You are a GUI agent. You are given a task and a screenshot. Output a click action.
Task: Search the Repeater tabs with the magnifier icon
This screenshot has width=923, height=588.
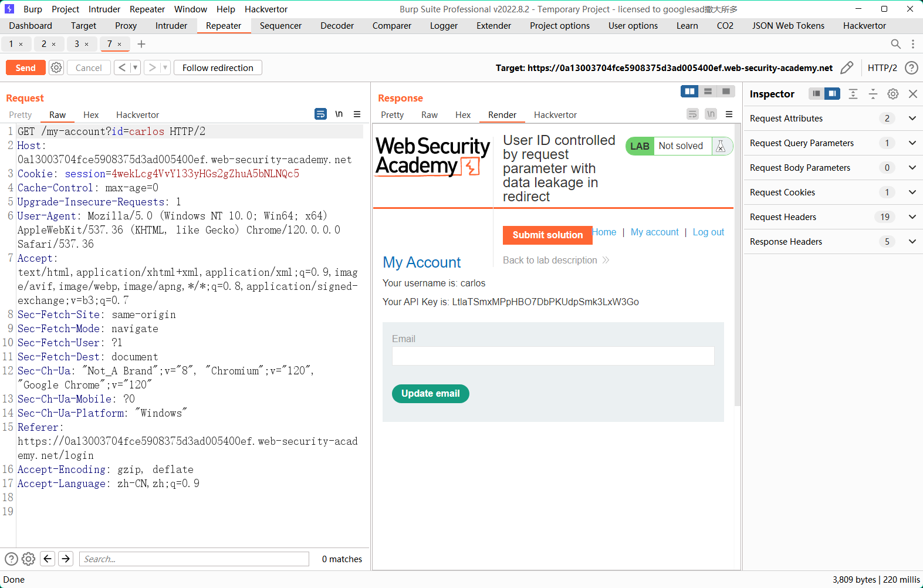[895, 44]
